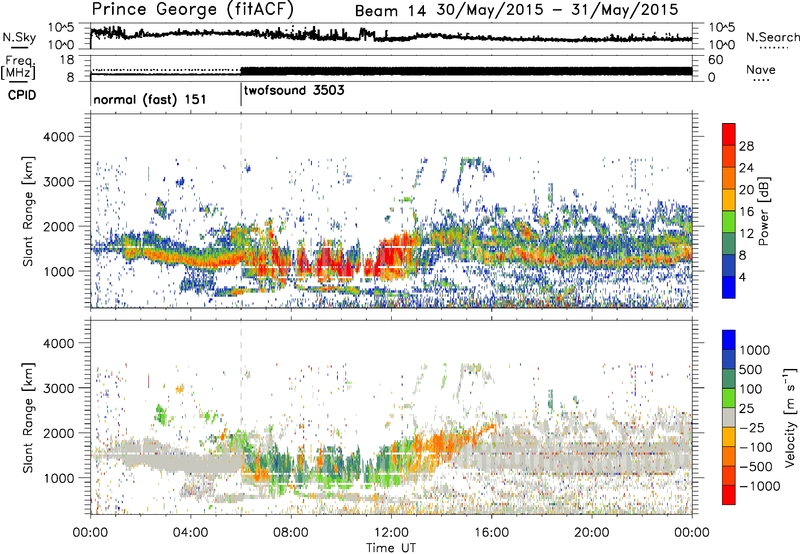Click the '500' tick on velocity colorbar
The image size is (800, 554).
coord(751,369)
